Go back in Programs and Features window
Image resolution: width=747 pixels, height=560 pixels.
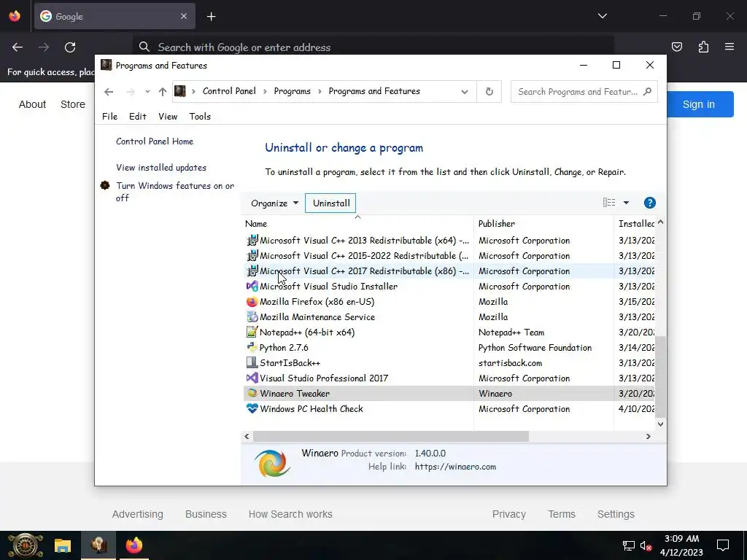[x=109, y=92]
